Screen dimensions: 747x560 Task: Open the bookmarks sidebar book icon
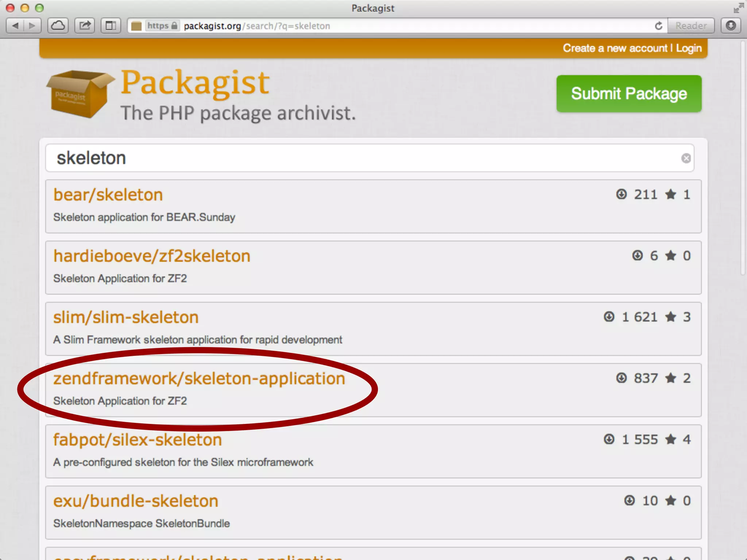click(x=111, y=26)
